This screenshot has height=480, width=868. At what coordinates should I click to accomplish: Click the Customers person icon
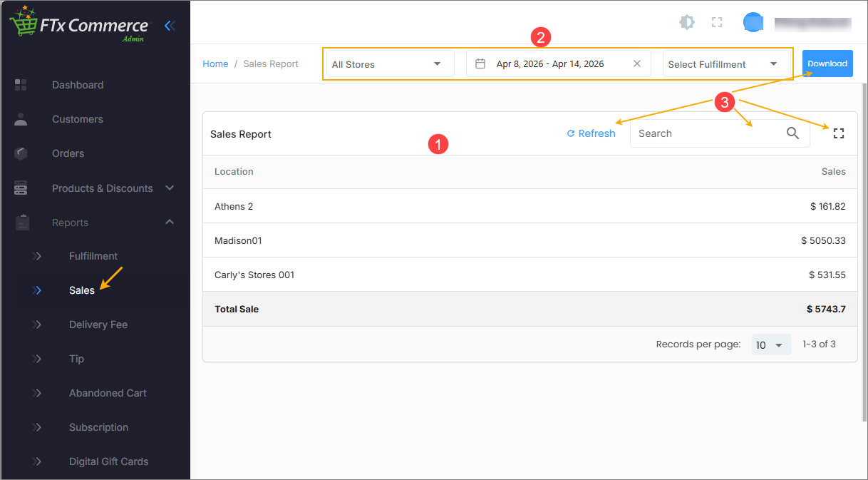point(21,119)
